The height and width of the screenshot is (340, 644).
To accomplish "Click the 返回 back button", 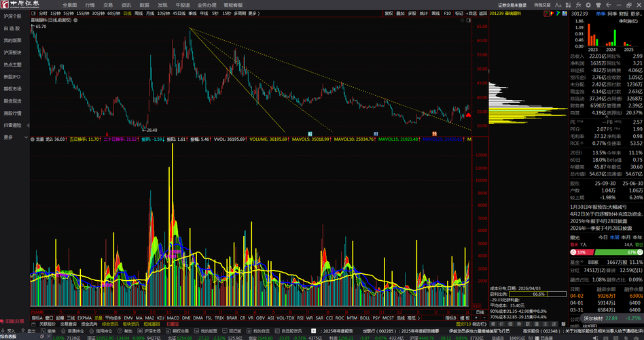I will coord(482,13).
